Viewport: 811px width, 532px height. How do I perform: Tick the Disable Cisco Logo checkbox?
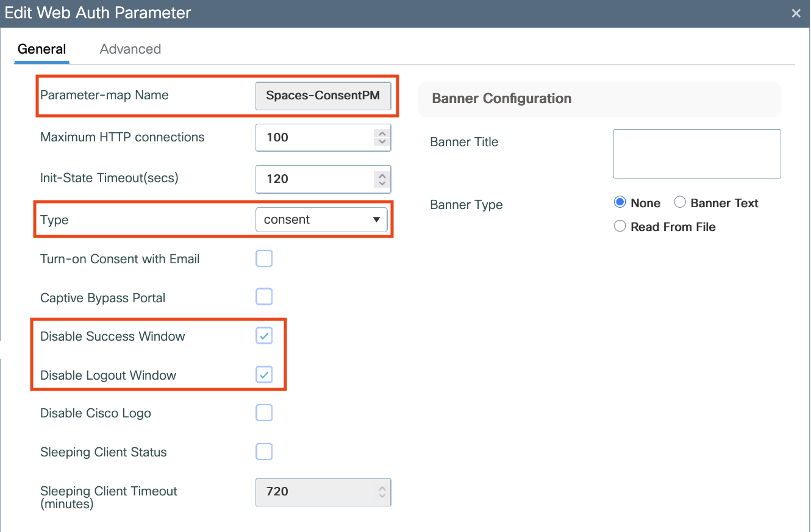[x=264, y=413]
